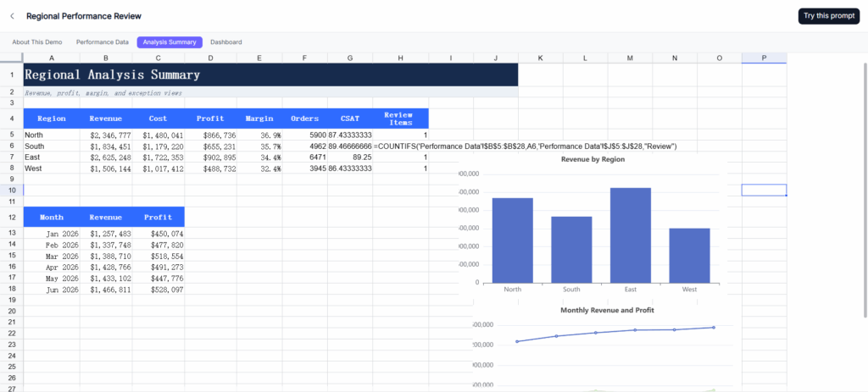Click West margin 32.4%
The width and height of the screenshot is (868, 392).
[259, 168]
